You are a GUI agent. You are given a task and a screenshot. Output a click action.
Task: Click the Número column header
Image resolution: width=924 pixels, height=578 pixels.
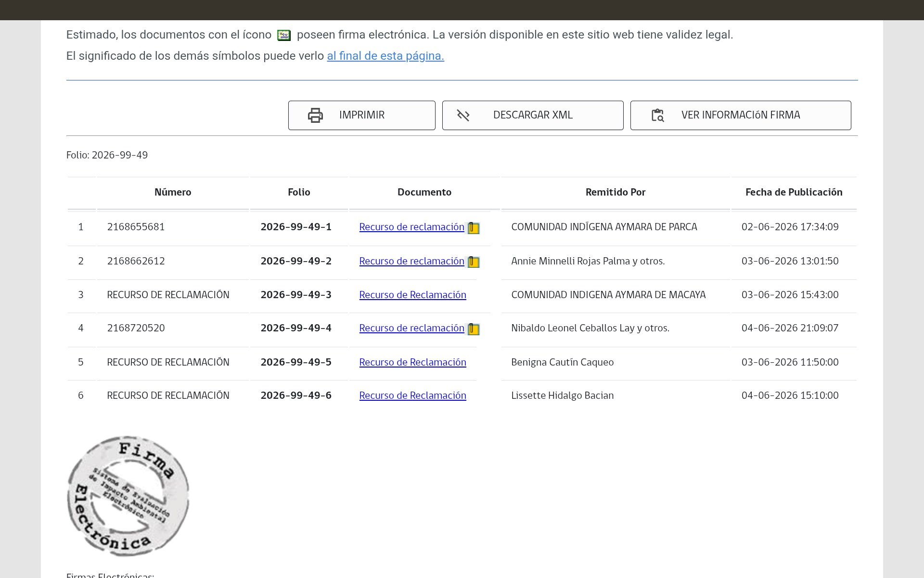click(173, 192)
